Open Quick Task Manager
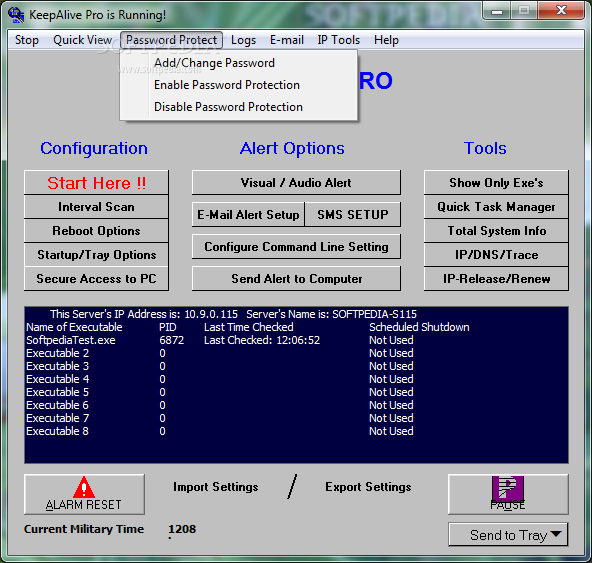 [496, 207]
